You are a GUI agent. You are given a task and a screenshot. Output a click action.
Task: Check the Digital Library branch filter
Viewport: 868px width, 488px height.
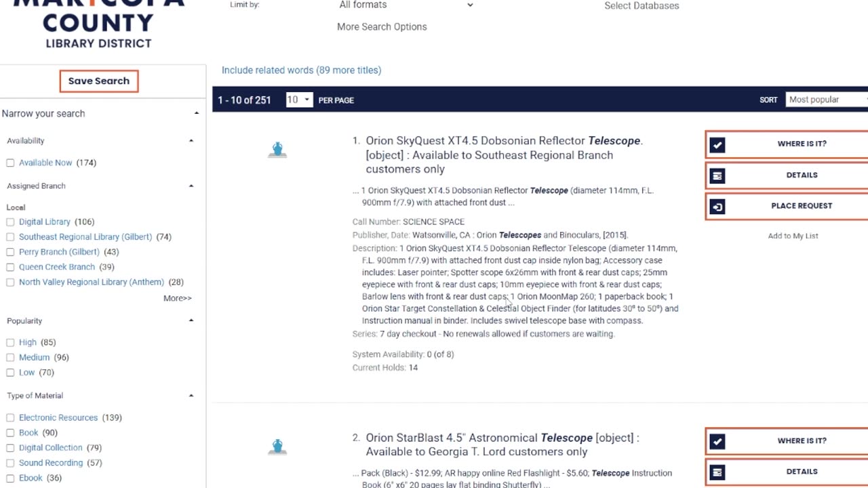tap(10, 222)
